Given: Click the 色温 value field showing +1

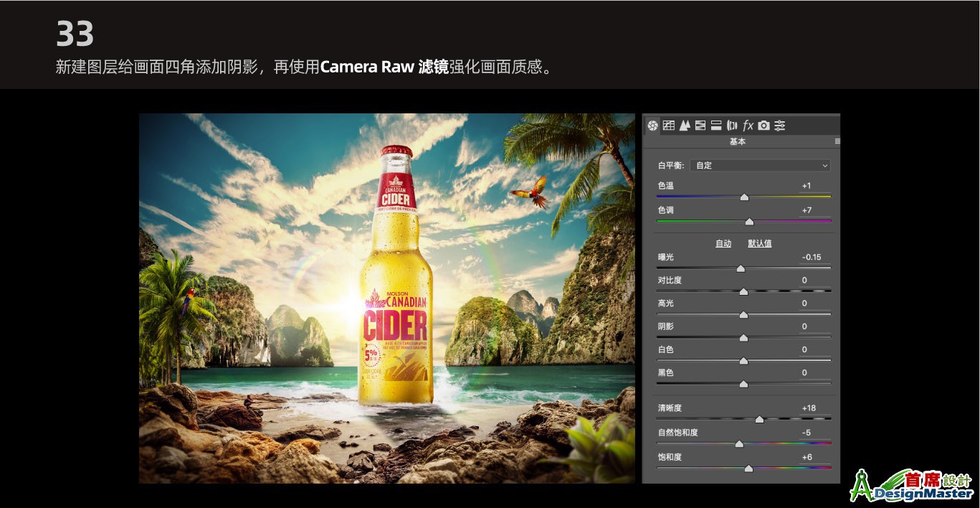Looking at the screenshot, I should coord(815,186).
